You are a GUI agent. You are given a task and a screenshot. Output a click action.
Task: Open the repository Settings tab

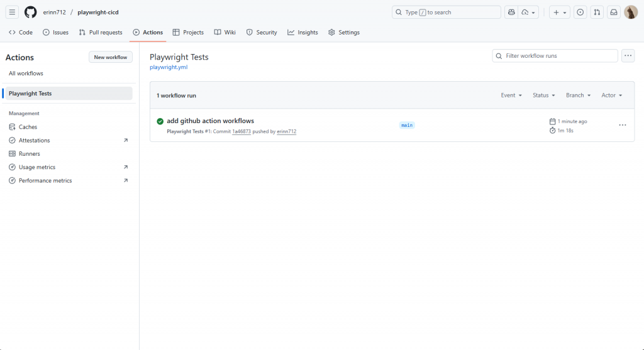[344, 33]
